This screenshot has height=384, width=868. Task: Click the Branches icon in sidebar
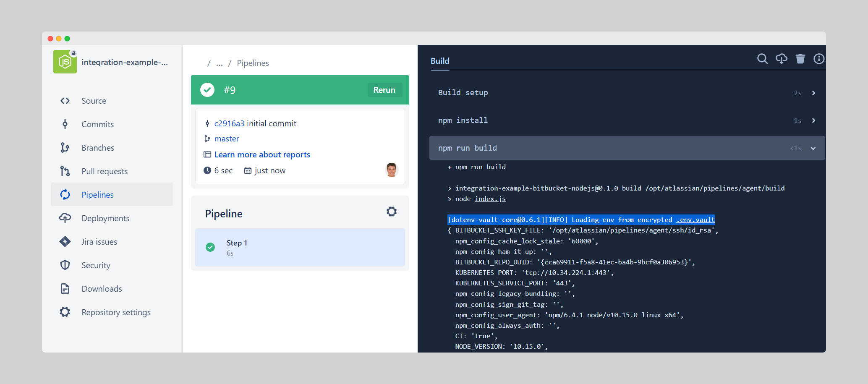(65, 148)
